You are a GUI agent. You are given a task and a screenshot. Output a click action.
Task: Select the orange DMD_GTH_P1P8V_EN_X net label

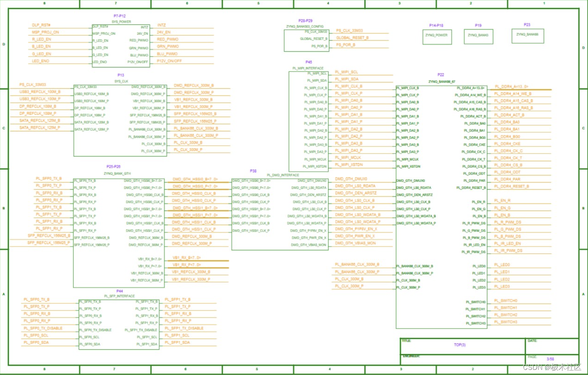tap(356, 229)
